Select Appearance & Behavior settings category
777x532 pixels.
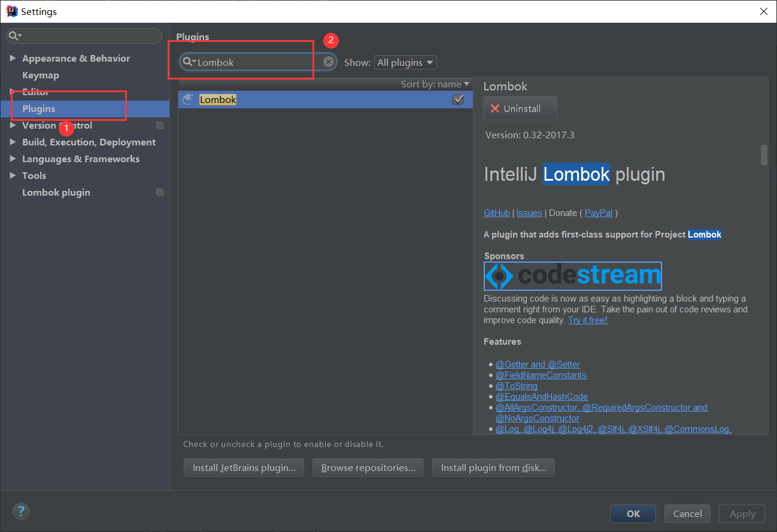coord(76,58)
